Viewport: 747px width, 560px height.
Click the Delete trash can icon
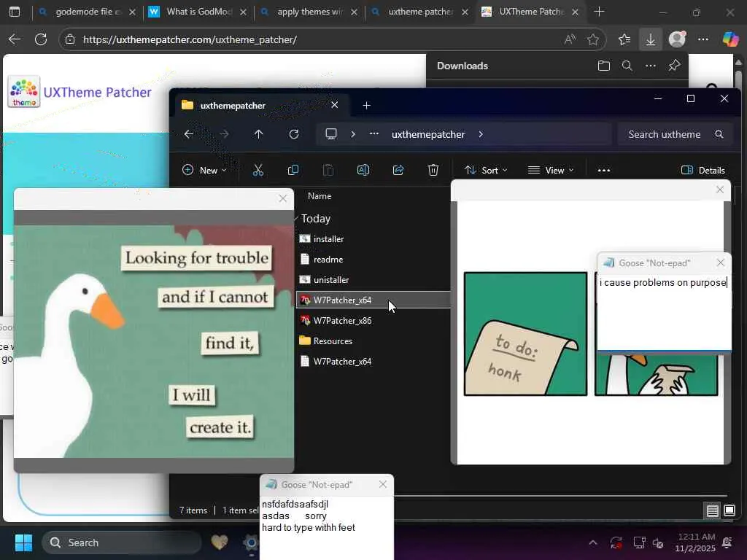(433, 170)
